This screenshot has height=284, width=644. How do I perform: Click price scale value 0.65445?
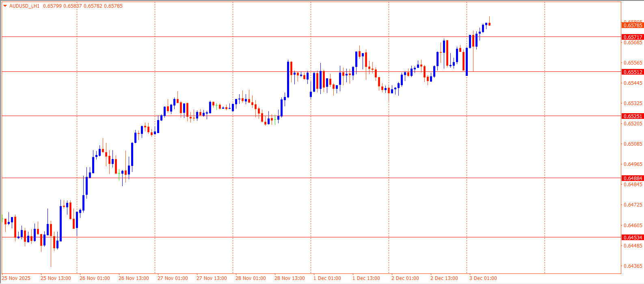(x=633, y=83)
